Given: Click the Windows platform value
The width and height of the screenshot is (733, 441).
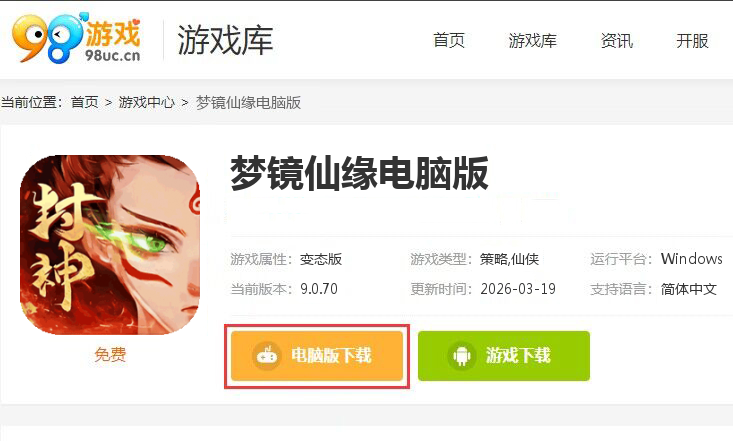Looking at the screenshot, I should [x=691, y=259].
